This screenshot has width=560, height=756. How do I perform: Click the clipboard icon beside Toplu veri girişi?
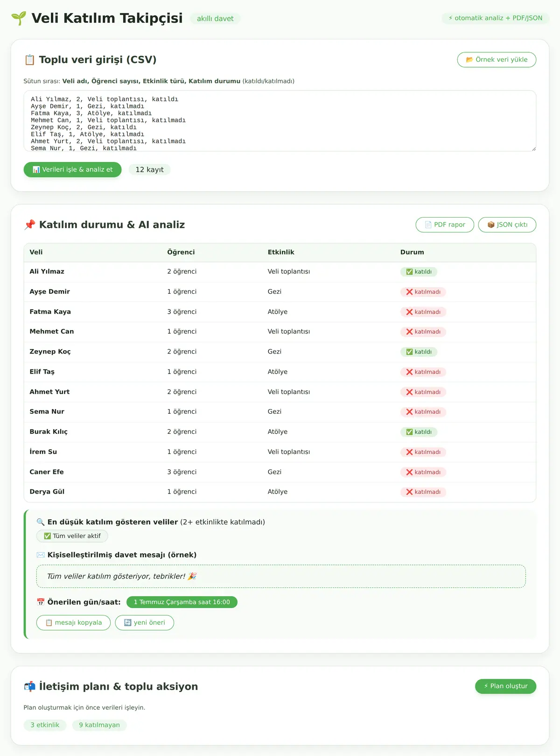[x=29, y=60]
